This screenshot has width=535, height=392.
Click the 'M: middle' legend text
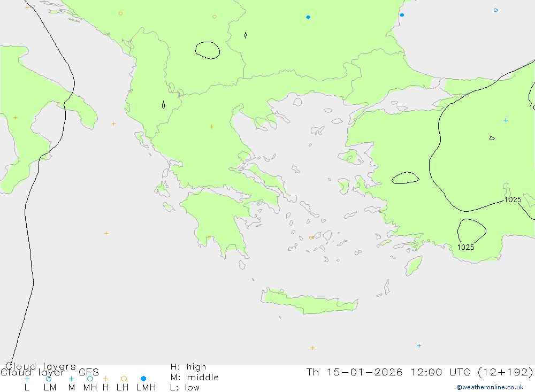coord(195,378)
